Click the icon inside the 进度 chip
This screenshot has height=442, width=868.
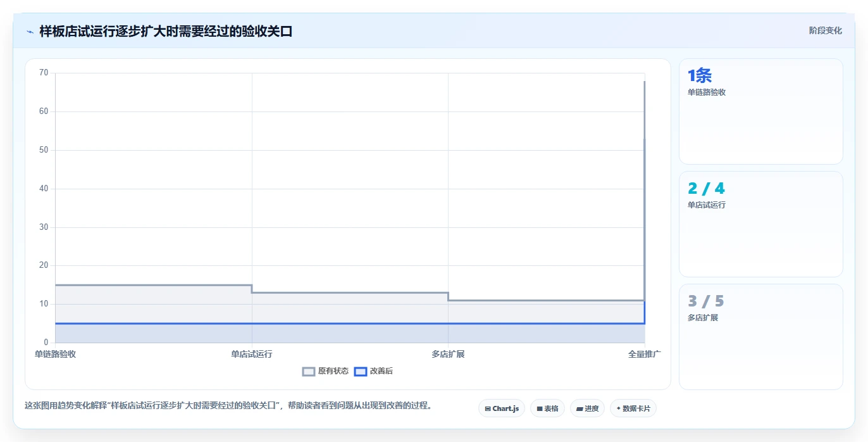579,409
